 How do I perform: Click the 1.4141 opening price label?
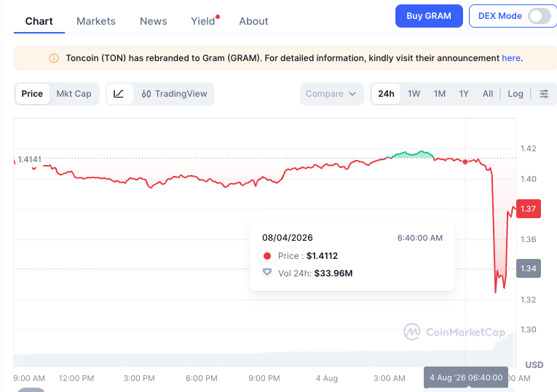click(x=29, y=159)
